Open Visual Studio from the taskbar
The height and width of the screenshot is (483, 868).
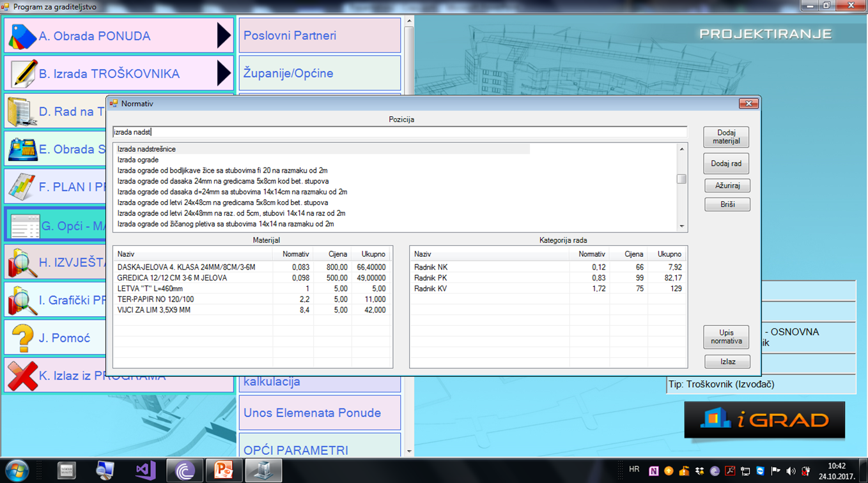145,471
